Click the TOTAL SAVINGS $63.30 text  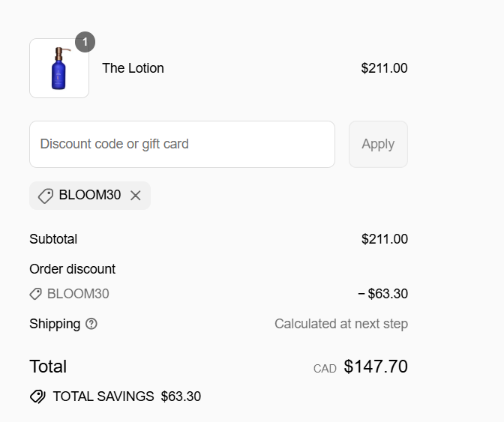127,397
